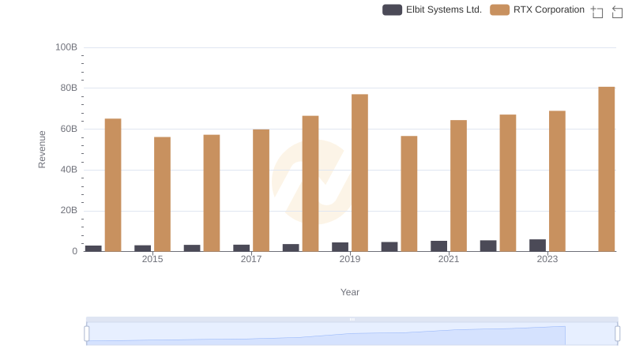Image resolution: width=632 pixels, height=364 pixels.
Task: Select the 2019 Elbit Systems bar
Action: point(340,247)
